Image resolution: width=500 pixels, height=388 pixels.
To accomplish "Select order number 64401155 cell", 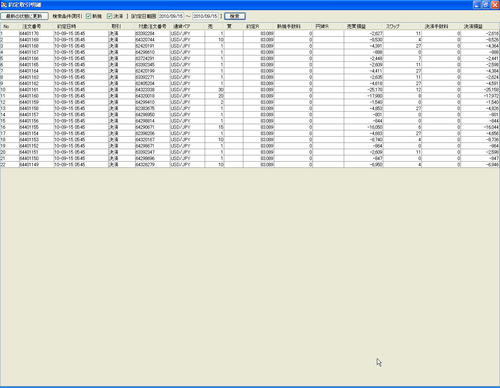I will coord(36,127).
